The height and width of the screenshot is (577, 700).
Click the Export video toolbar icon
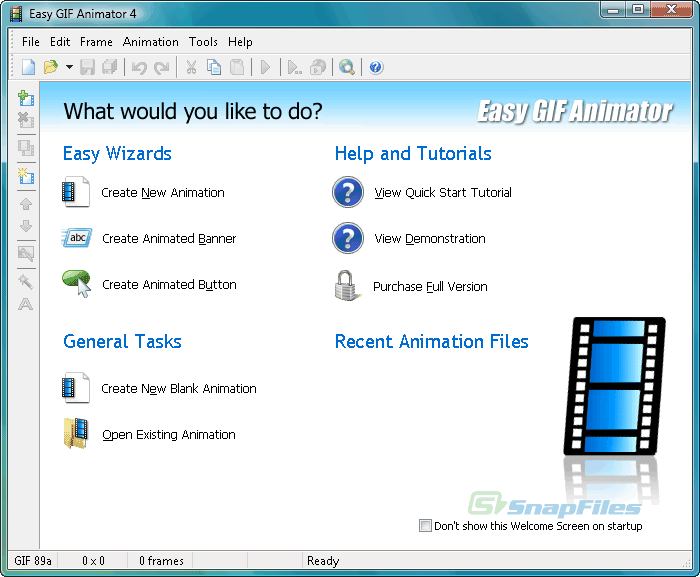coord(318,67)
